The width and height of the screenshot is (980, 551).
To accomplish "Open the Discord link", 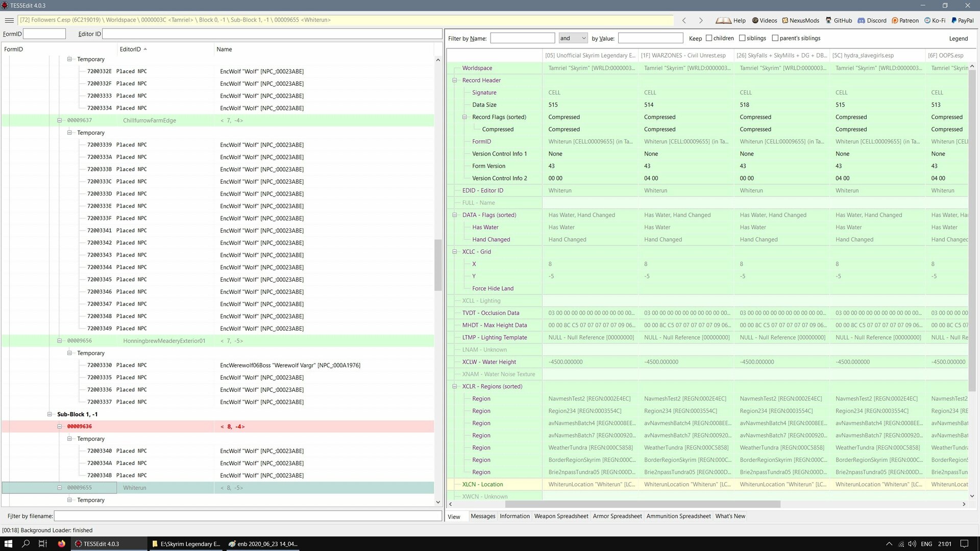I will coord(872,20).
